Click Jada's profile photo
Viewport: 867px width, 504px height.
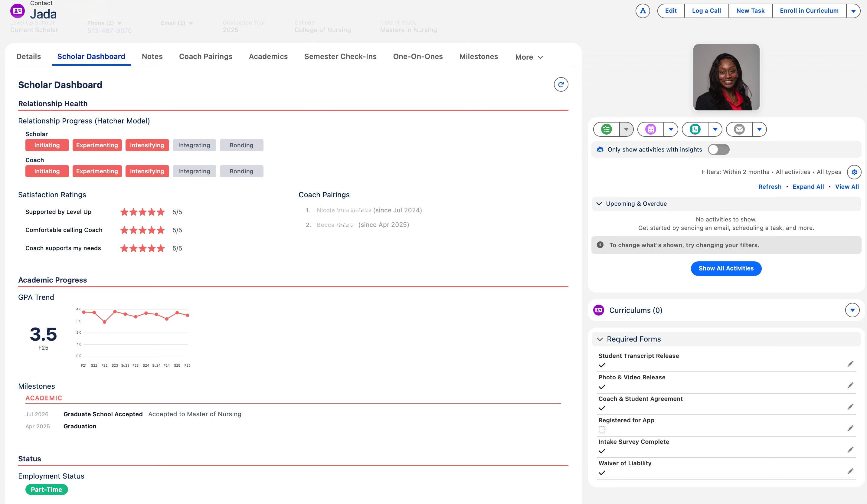coord(726,77)
